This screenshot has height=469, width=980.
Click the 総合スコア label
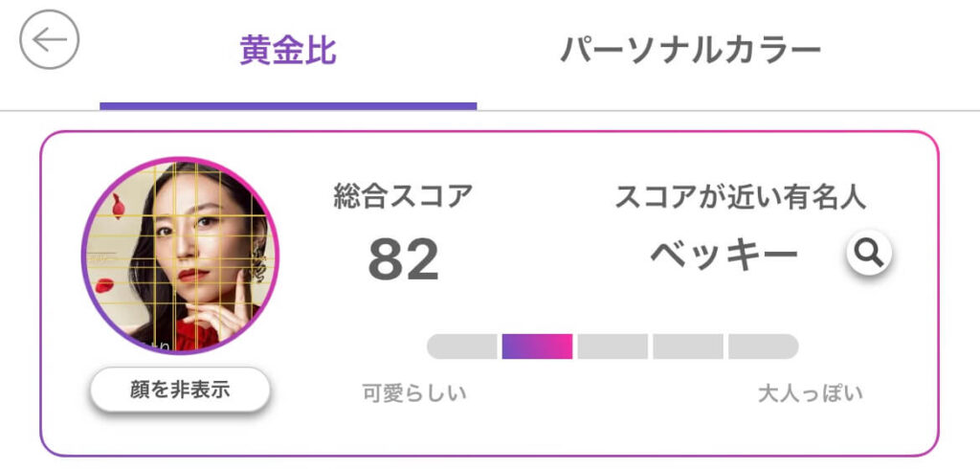click(x=403, y=196)
